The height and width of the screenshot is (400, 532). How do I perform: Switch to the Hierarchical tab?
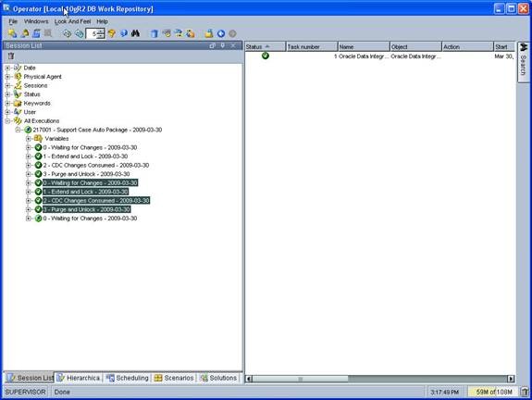(79, 378)
